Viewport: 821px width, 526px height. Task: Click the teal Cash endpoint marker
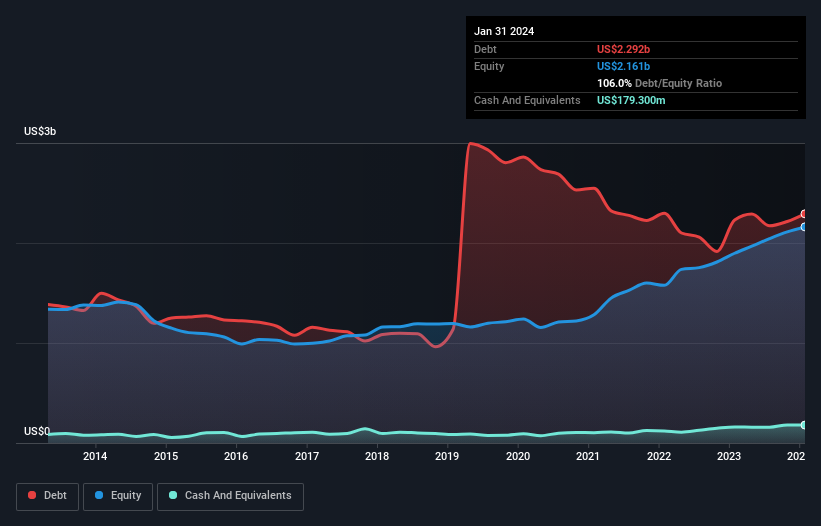click(x=804, y=425)
